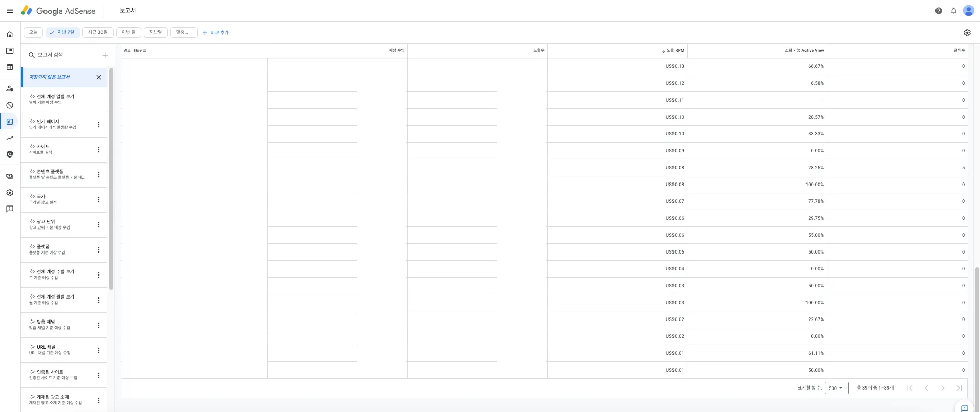Open more options for 전체 계정 주별 보기

(99, 275)
